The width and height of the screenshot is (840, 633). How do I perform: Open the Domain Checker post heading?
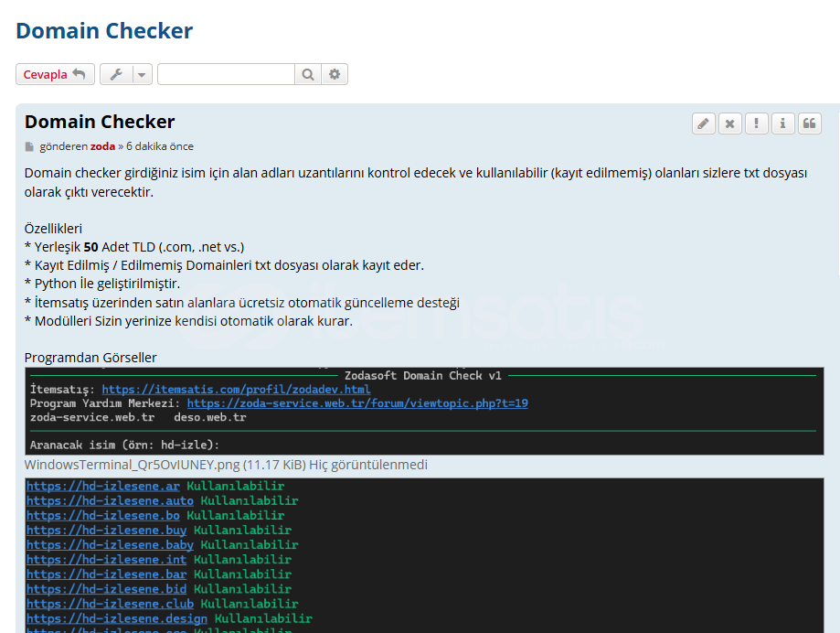pyautogui.click(x=100, y=122)
